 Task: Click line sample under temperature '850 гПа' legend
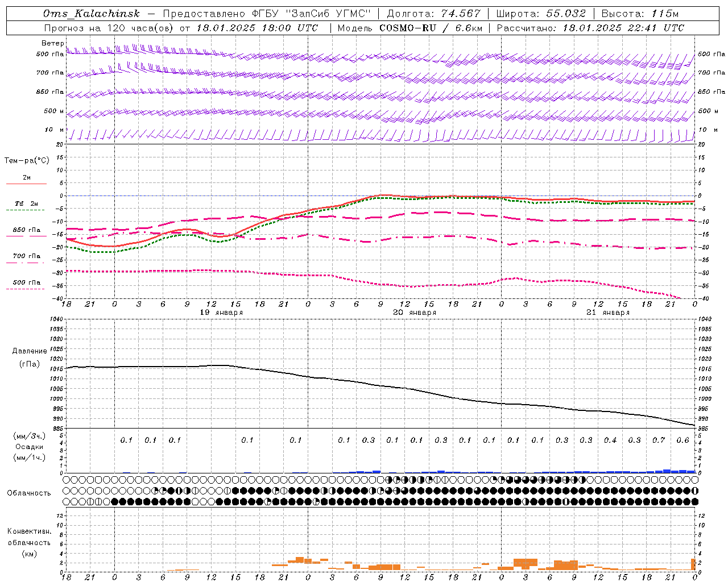click(26, 236)
